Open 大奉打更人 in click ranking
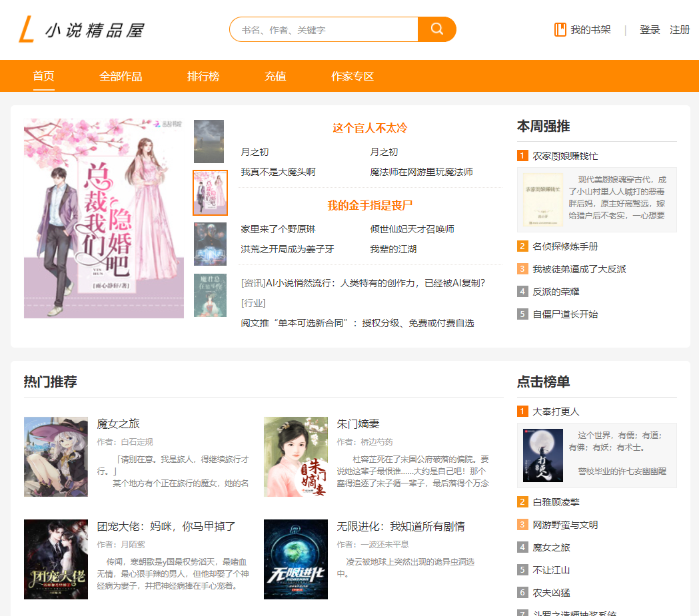The height and width of the screenshot is (616, 699). pos(556,412)
